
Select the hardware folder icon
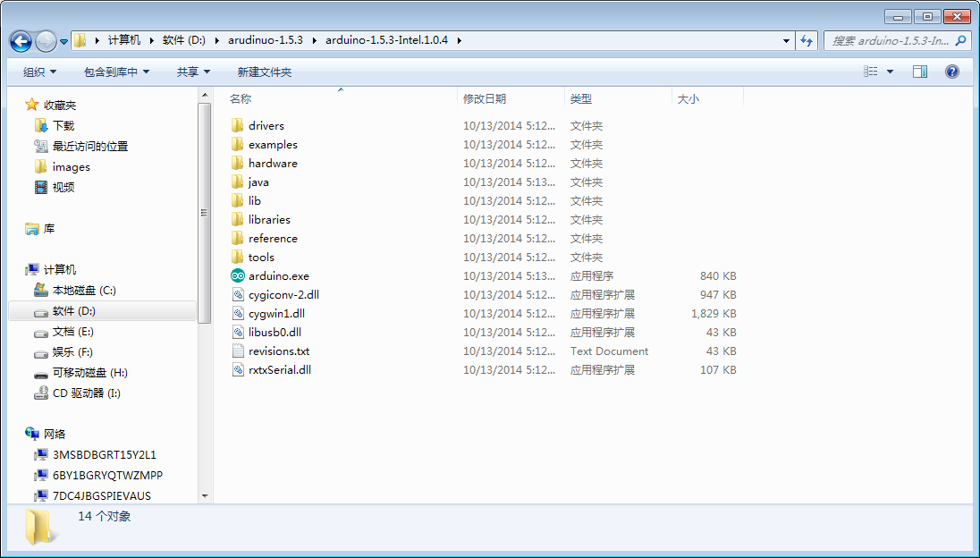[238, 163]
